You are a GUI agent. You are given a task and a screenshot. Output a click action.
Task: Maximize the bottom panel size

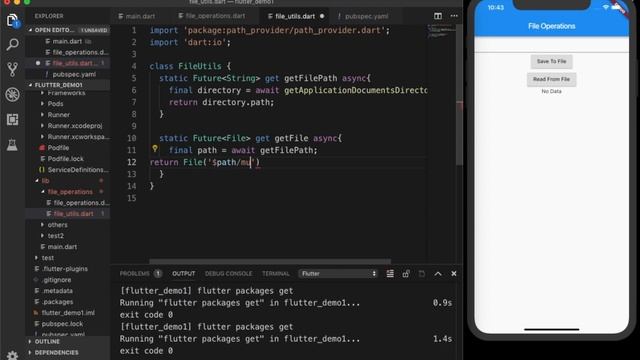coord(438,273)
